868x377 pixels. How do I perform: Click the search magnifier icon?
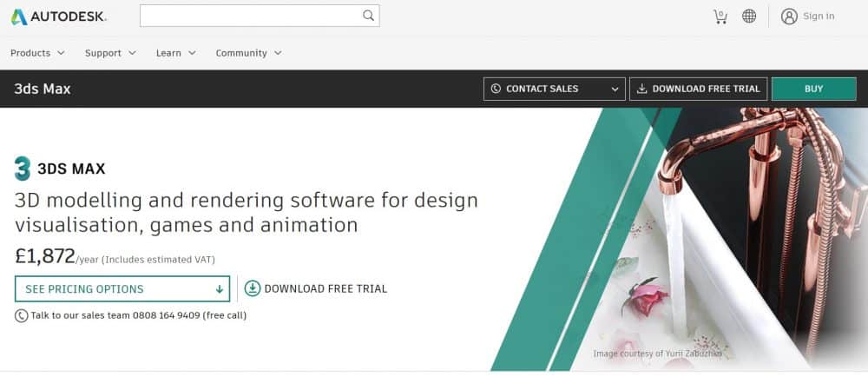368,16
